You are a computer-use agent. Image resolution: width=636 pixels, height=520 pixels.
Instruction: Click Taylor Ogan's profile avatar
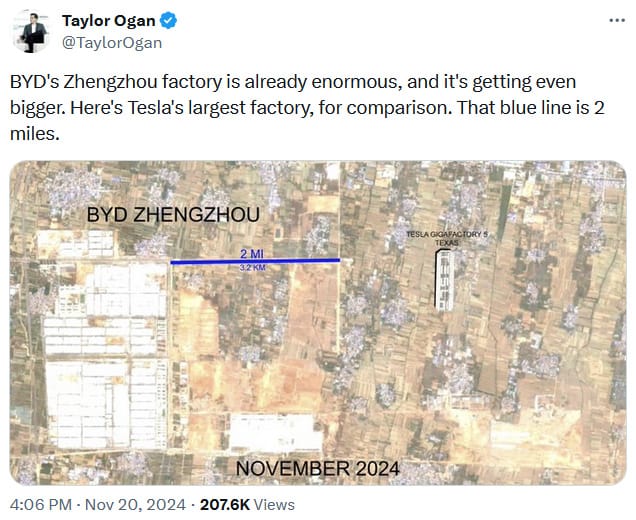click(33, 32)
